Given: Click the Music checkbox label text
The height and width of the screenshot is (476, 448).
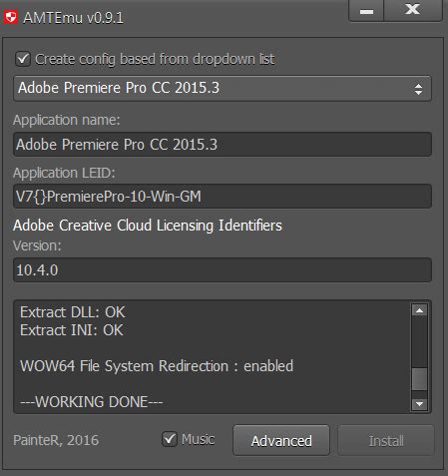Looking at the screenshot, I should coord(198,439).
